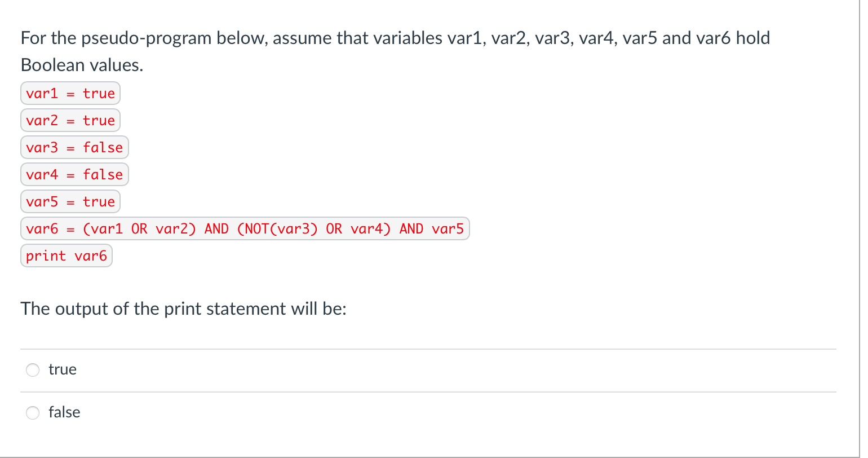Viewport: 868px width, 458px height.
Task: Click the answer text false
Action: click(x=65, y=412)
